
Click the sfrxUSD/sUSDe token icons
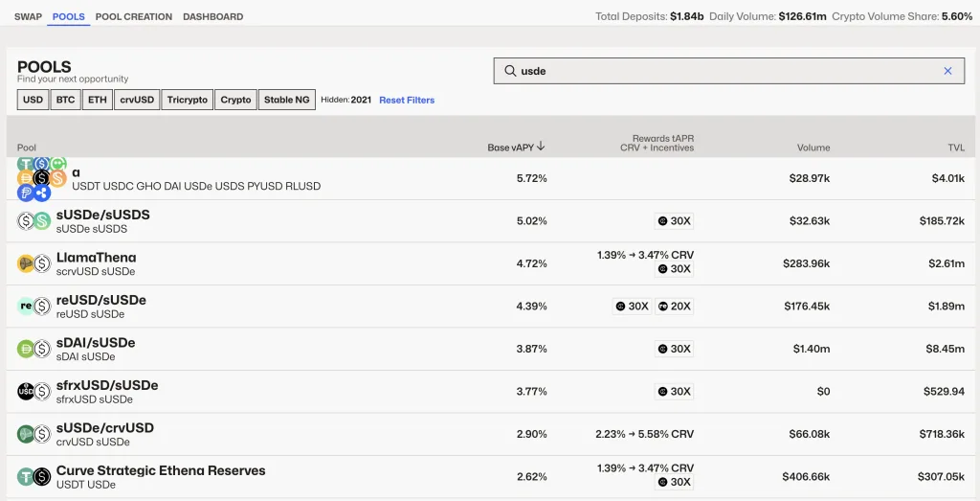[x=33, y=391]
